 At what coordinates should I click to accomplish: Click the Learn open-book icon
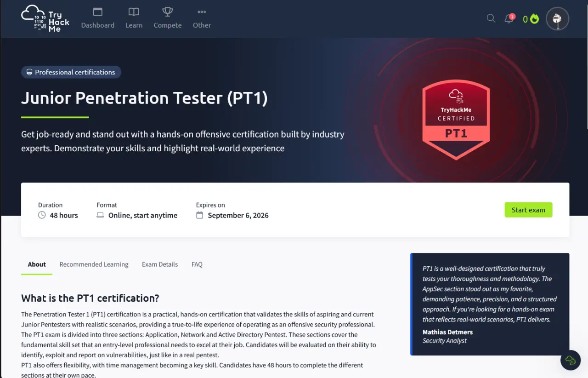click(134, 12)
